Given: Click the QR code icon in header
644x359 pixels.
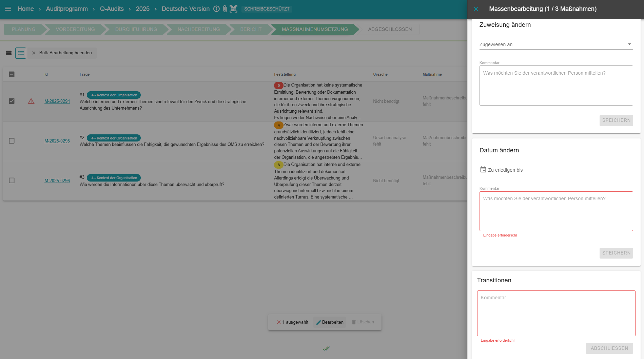Looking at the screenshot, I should 233,9.
